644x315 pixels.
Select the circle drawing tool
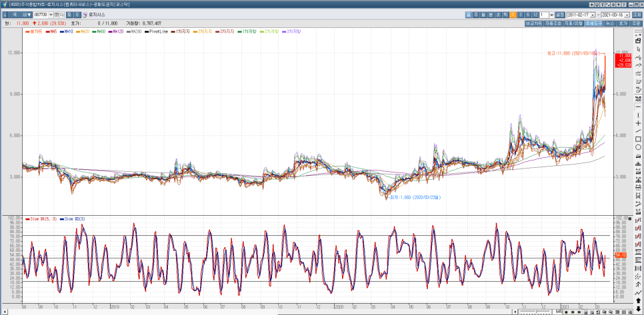click(638, 147)
